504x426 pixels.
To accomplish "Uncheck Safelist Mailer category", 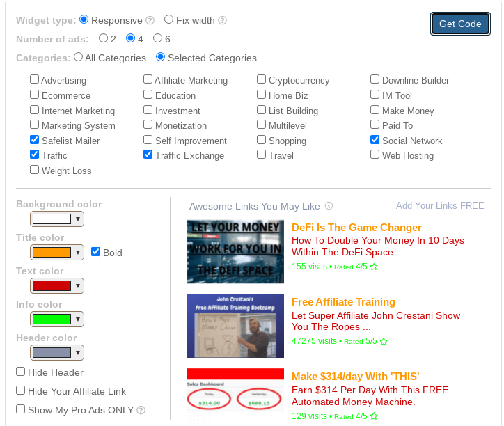I will click(x=34, y=140).
